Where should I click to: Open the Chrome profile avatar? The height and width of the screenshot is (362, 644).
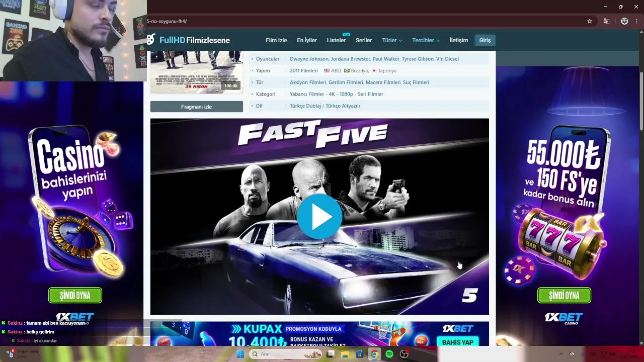coord(624,21)
